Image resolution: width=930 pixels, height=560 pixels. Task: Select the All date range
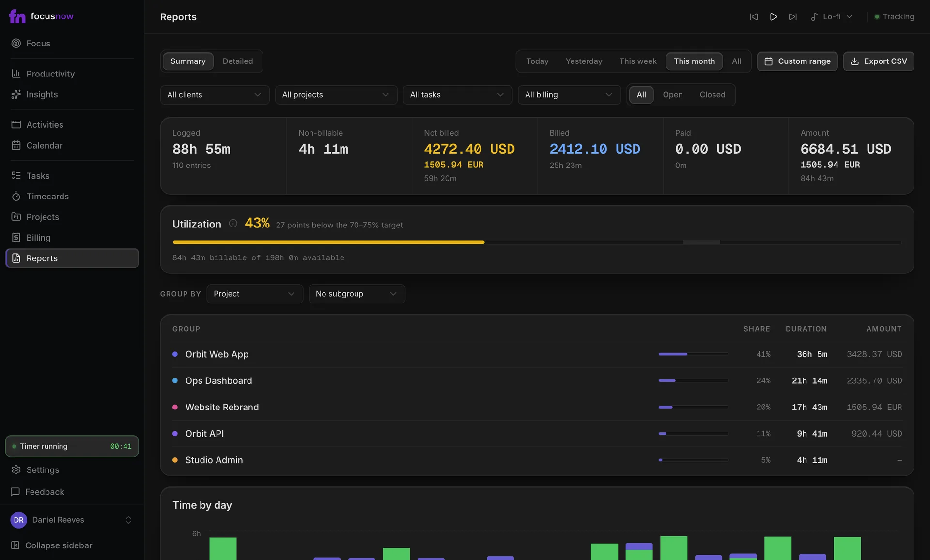(736, 61)
